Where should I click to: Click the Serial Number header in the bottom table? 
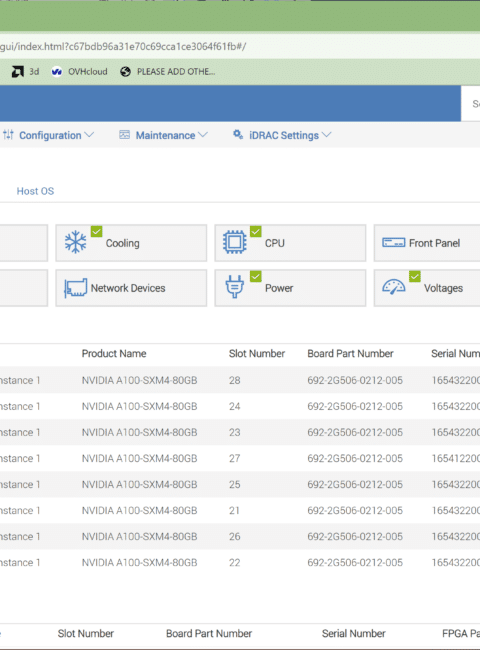click(x=354, y=633)
